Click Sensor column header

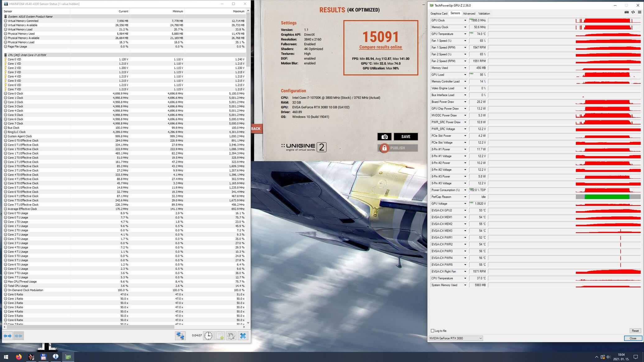click(36, 11)
